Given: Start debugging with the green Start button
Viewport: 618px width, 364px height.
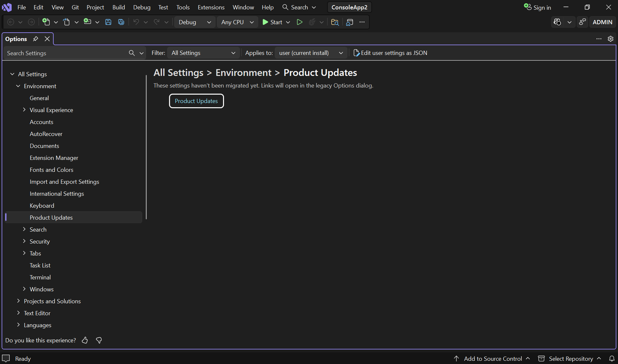Looking at the screenshot, I should [272, 22].
